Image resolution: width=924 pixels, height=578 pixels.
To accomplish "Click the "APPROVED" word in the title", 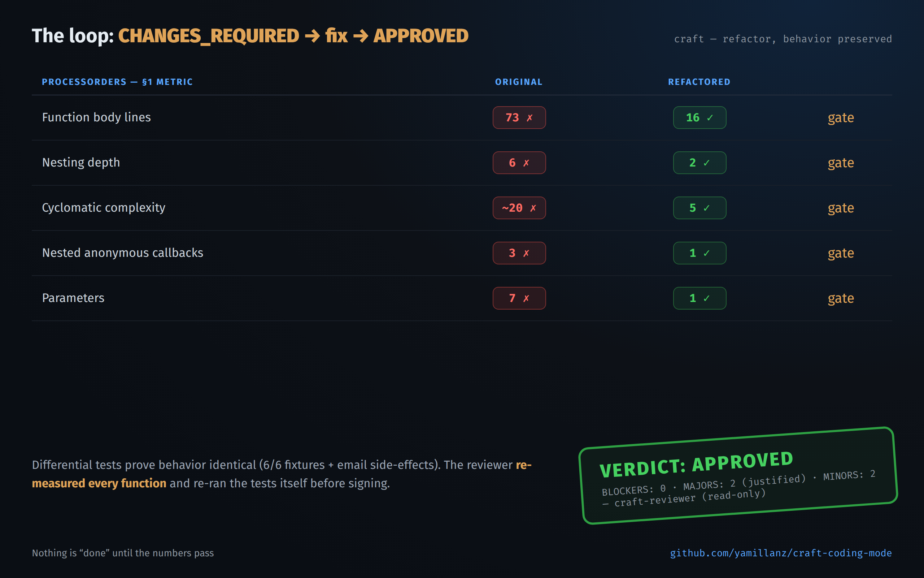I will 421,36.
